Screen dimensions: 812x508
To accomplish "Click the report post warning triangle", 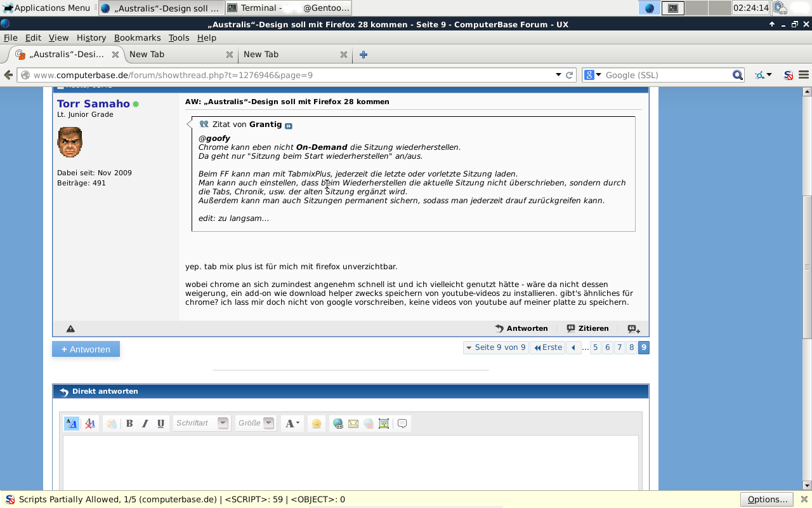I will point(70,329).
